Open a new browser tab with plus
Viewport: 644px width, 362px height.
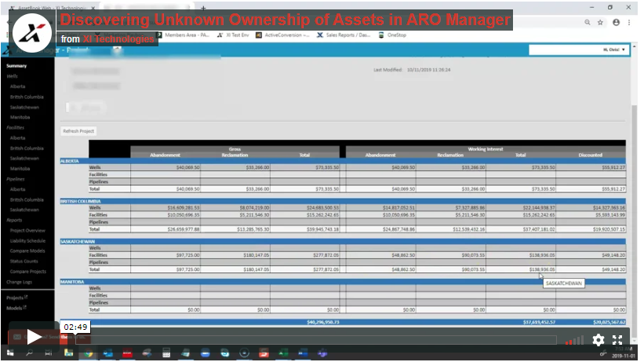click(x=203, y=8)
